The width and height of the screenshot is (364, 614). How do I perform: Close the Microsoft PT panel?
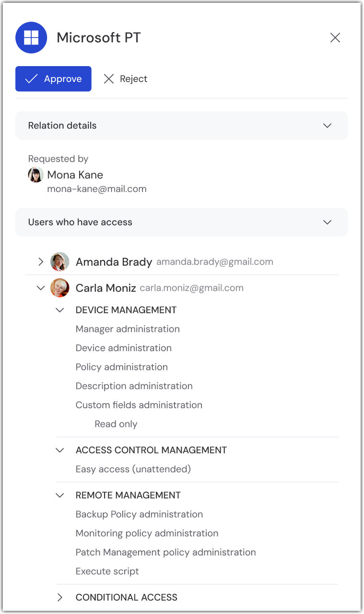335,38
